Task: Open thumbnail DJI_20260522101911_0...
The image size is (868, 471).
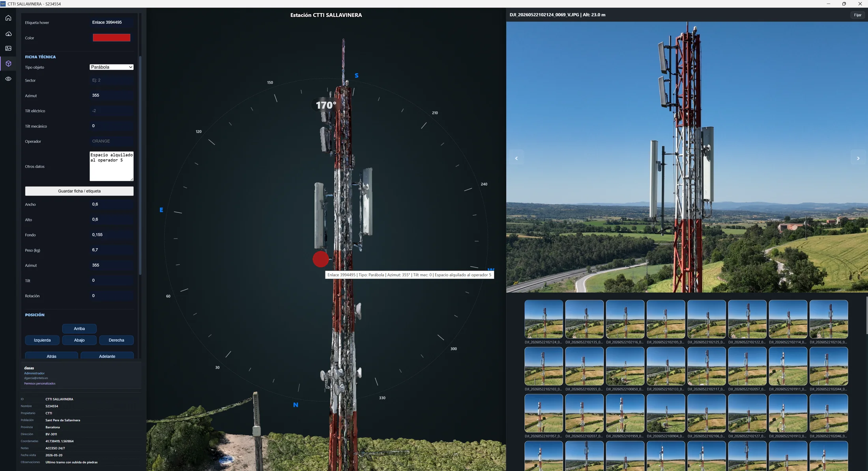Action: point(788,366)
